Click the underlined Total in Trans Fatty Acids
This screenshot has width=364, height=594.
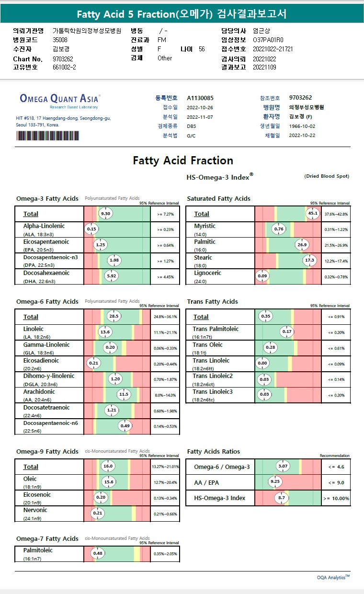point(201,317)
